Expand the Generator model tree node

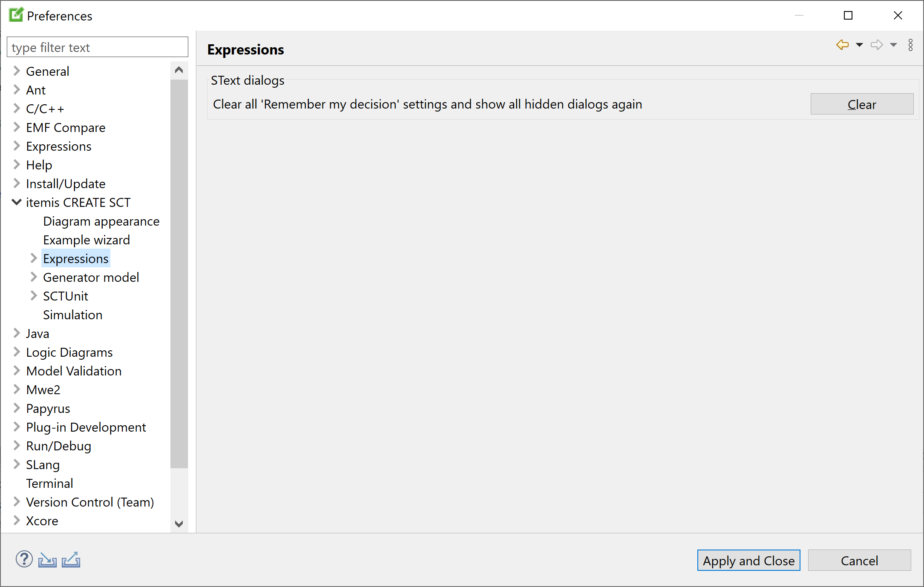pyautogui.click(x=34, y=277)
